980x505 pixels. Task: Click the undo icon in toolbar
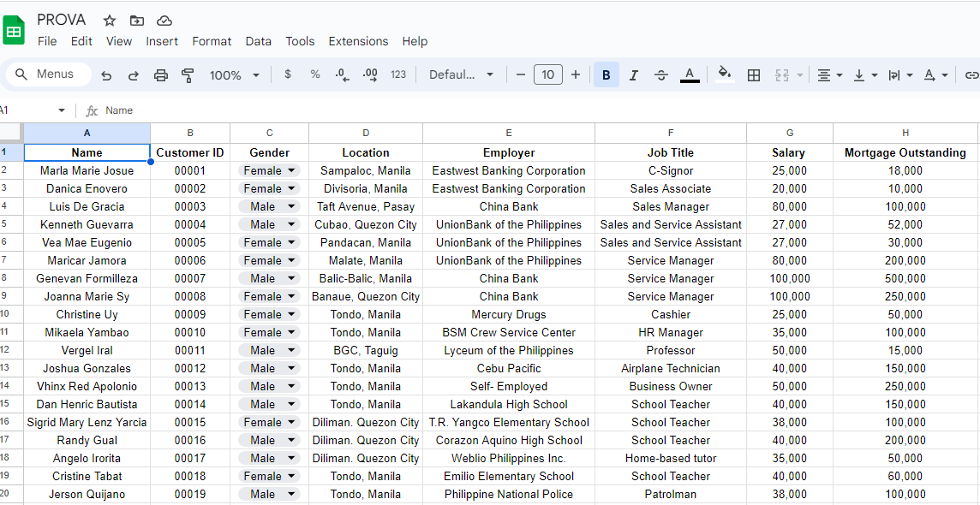(106, 75)
